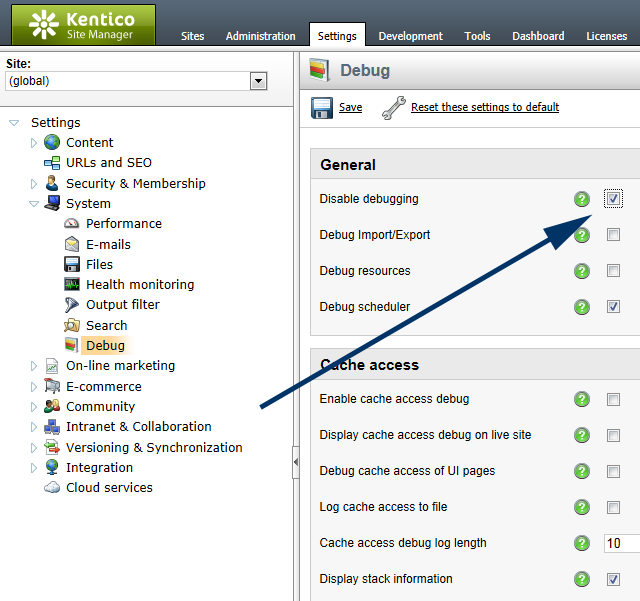Enable the Debug resources checkbox

(613, 271)
